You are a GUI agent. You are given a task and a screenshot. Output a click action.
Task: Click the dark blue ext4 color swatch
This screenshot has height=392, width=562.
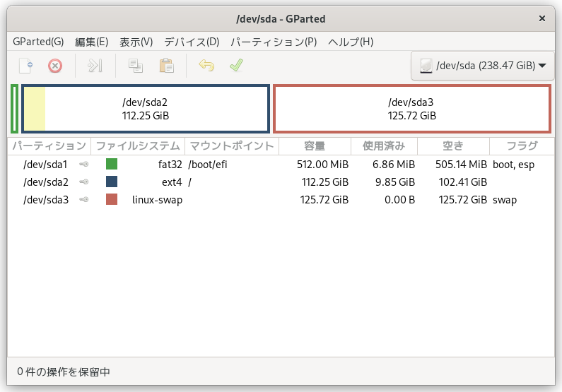click(112, 182)
